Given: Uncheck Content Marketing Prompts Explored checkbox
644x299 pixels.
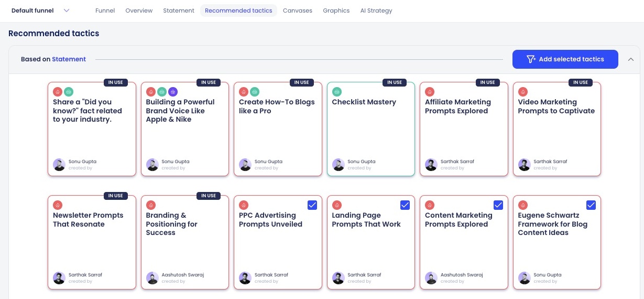Looking at the screenshot, I should (498, 205).
